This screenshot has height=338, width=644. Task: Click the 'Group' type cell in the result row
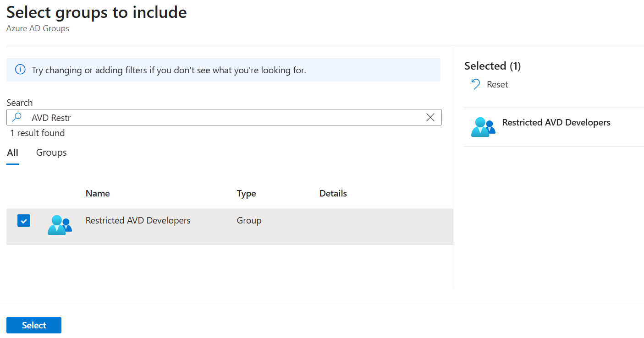249,220
